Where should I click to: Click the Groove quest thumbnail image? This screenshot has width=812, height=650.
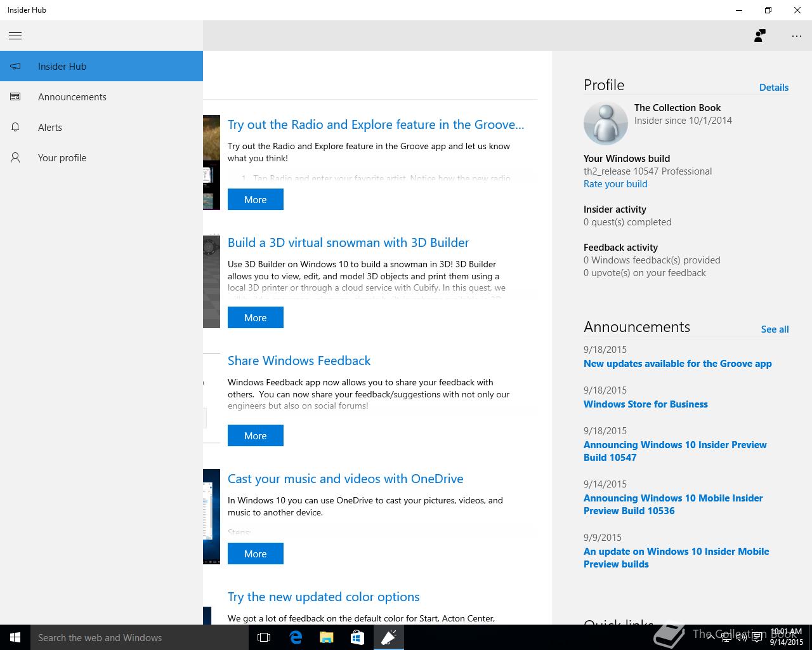[211, 162]
